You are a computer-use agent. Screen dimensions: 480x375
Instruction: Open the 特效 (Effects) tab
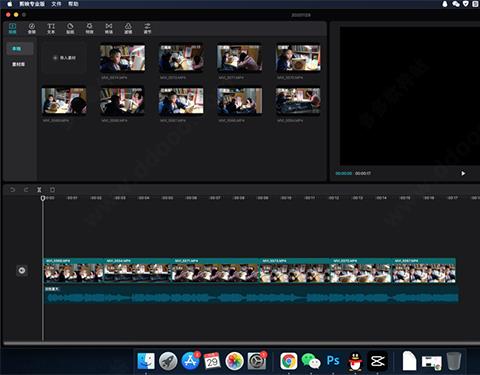pyautogui.click(x=89, y=29)
